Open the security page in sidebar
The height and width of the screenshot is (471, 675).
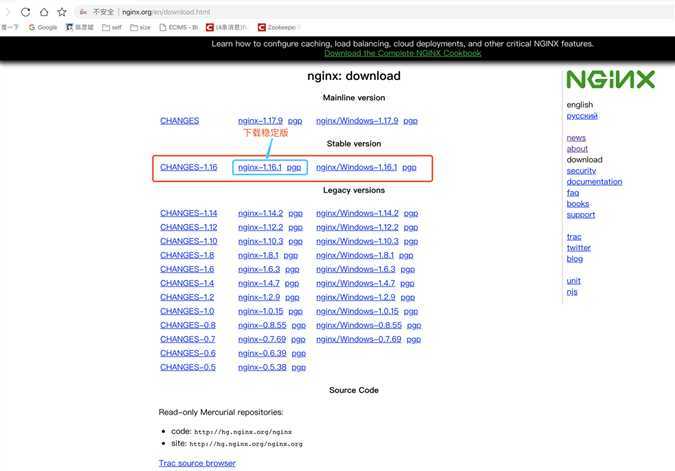(x=581, y=171)
